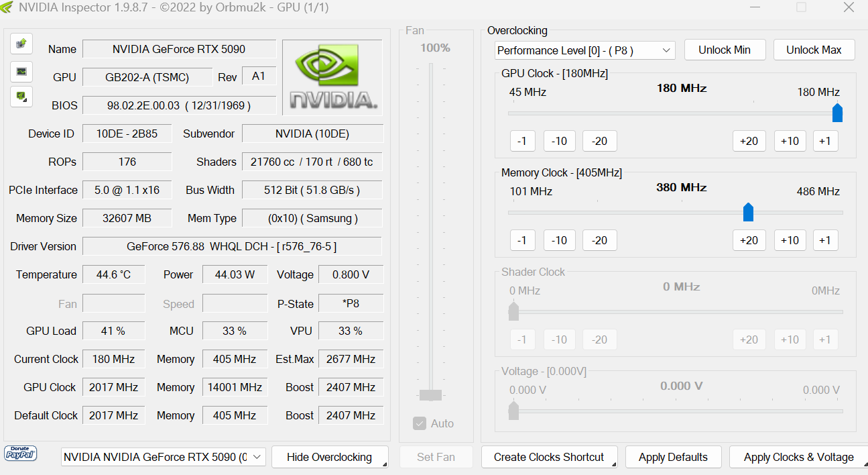Image resolution: width=868 pixels, height=475 pixels.
Task: Click P-State value *P8
Action: pyautogui.click(x=351, y=303)
